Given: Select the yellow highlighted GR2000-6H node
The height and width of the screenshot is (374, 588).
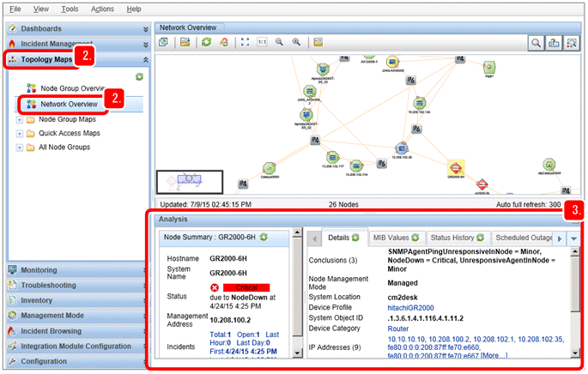Looking at the screenshot, I should 456,168.
